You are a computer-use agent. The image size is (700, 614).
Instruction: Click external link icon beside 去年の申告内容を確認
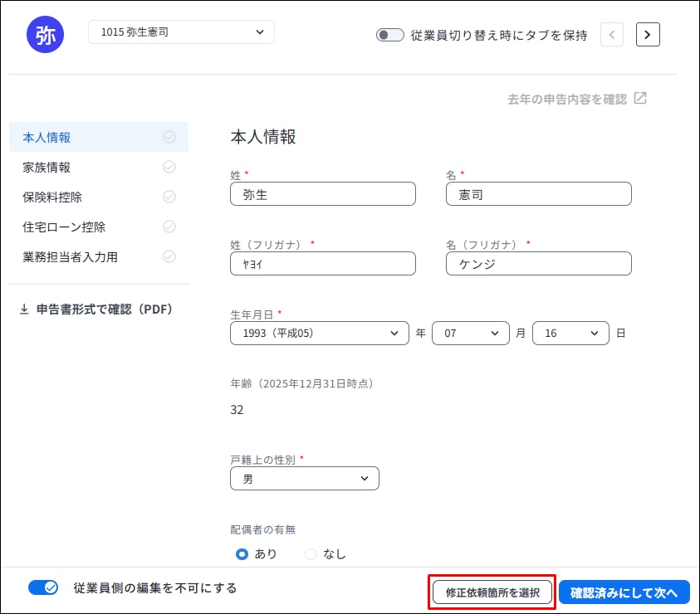640,98
